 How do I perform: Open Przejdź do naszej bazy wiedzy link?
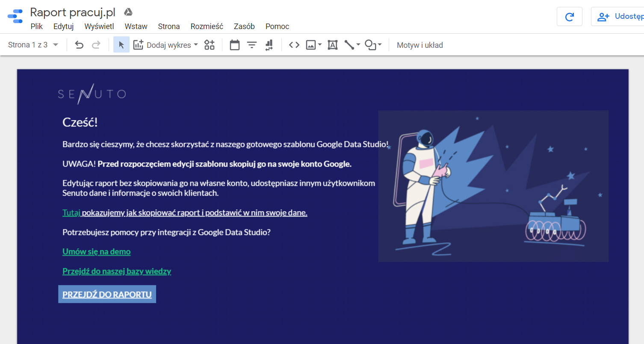pyautogui.click(x=117, y=271)
